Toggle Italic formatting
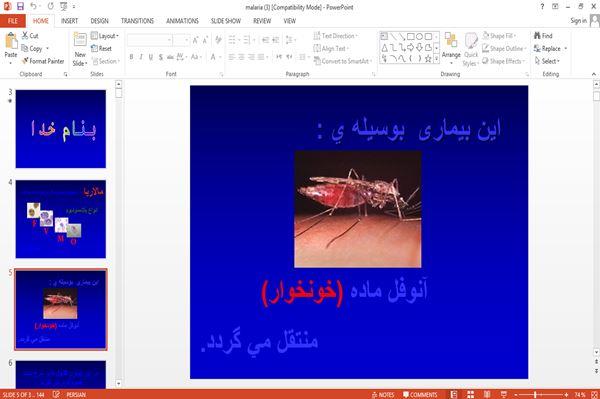This screenshot has width=600, height=399. click(x=141, y=57)
